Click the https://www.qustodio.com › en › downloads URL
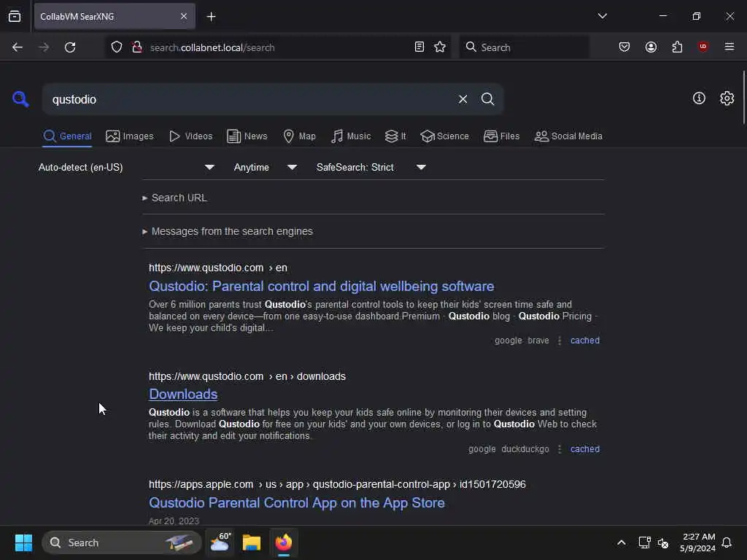 point(247,376)
